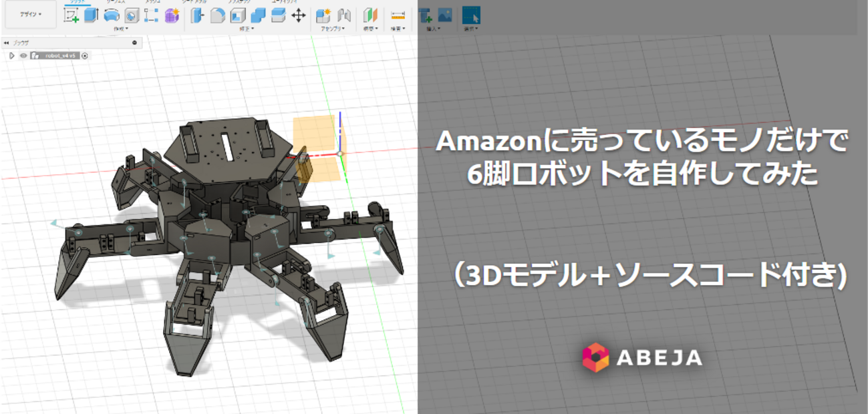Open the 検査 dropdown menu
The height and width of the screenshot is (414, 868).
tap(399, 29)
